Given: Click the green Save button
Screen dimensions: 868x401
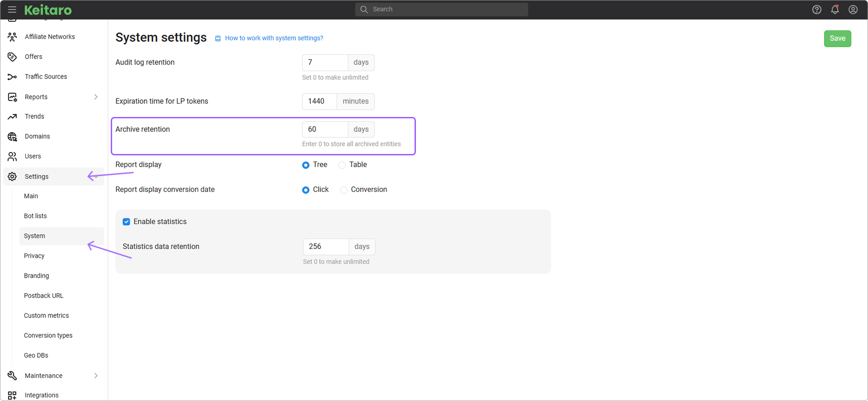Looking at the screenshot, I should [837, 38].
